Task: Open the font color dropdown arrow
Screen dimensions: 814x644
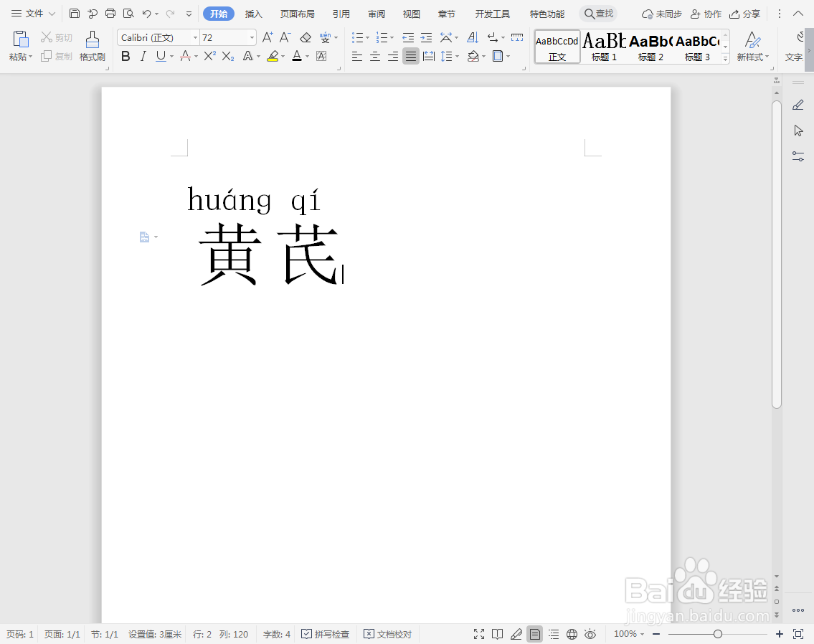Action: coord(306,57)
